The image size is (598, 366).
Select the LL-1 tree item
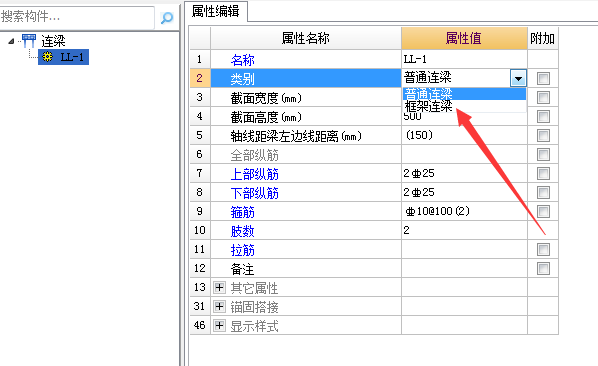pyautogui.click(x=63, y=57)
